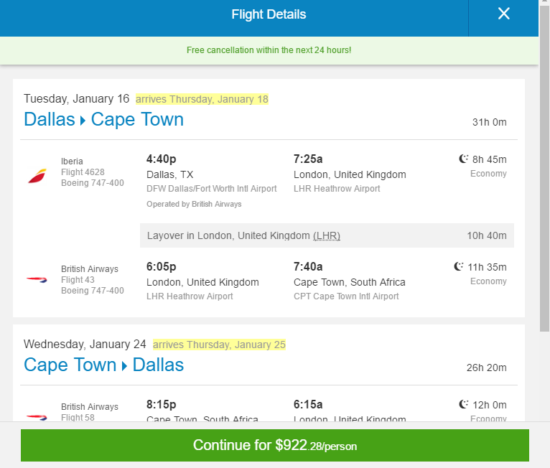Click the Dallas to Cape Town heading
The image size is (550, 468).
click(104, 119)
